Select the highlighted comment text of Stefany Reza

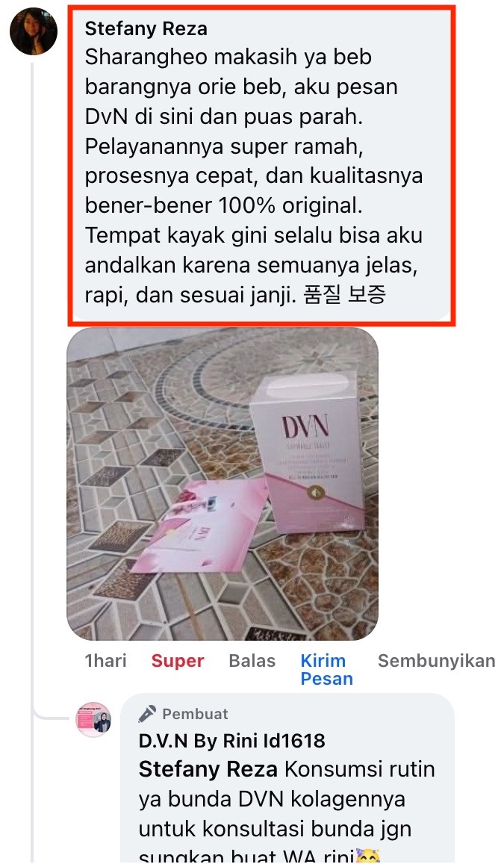coord(253,175)
